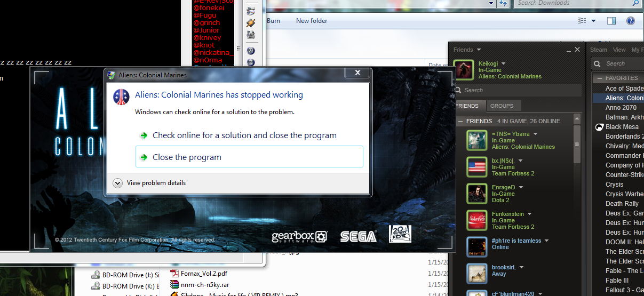Open the bx.|N$c|. friend options arrow
This screenshot has width=644, height=296.
coord(520,161)
